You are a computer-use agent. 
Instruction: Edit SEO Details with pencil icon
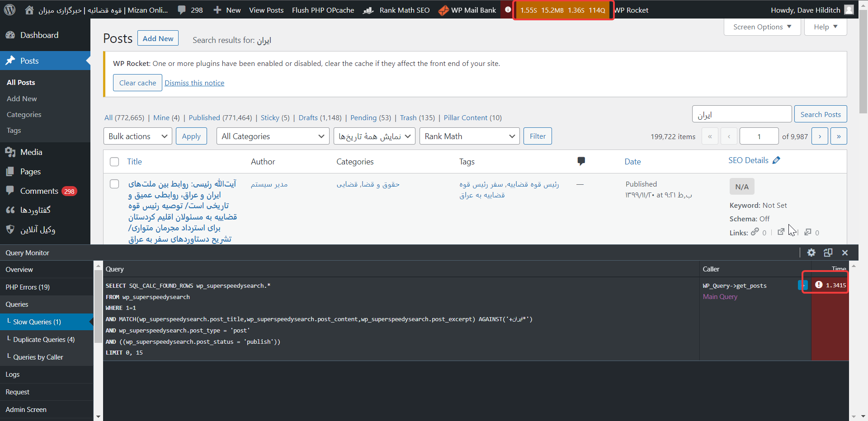click(776, 160)
